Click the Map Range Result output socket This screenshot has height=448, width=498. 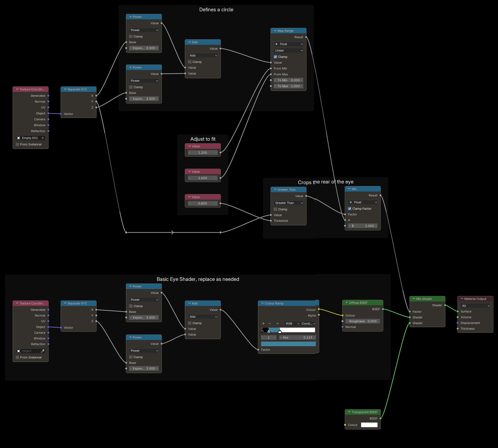pos(306,37)
